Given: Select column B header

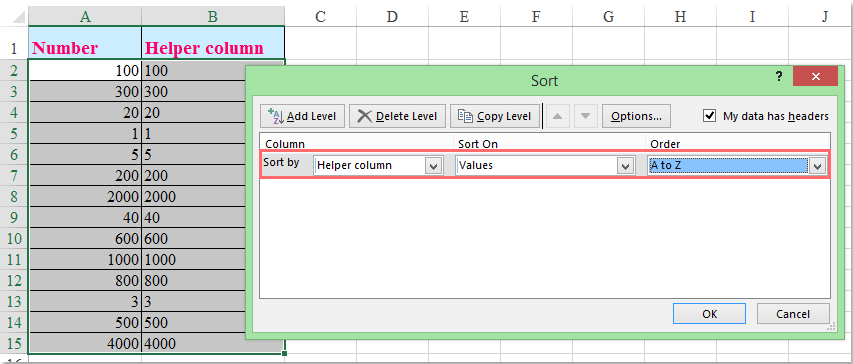Looking at the screenshot, I should coord(213,17).
